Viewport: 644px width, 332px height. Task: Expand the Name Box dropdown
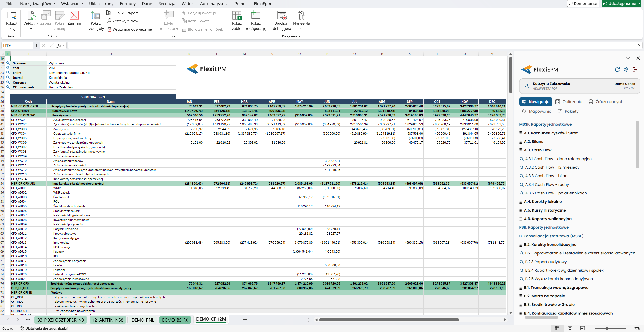coord(30,45)
